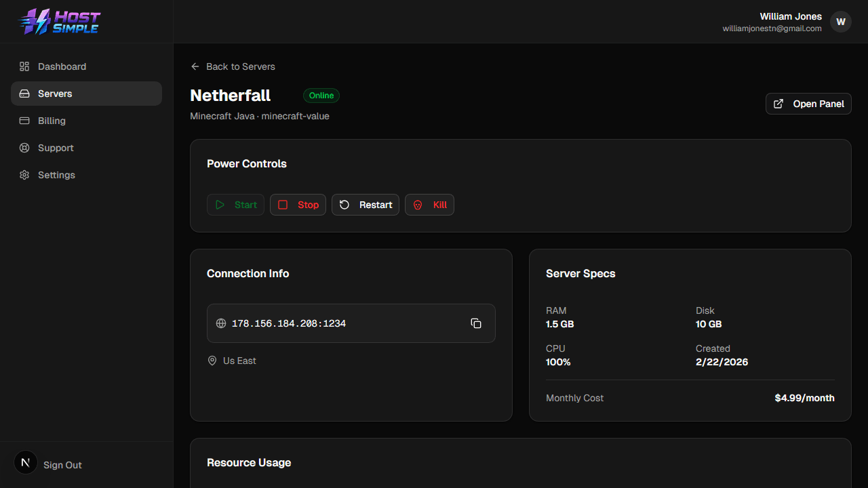Click the external-link icon on Open Panel
Image resolution: width=868 pixels, height=488 pixels.
(x=777, y=104)
